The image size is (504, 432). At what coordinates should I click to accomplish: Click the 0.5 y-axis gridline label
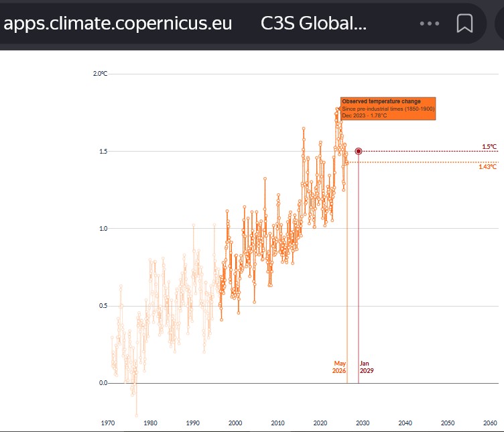tap(103, 306)
